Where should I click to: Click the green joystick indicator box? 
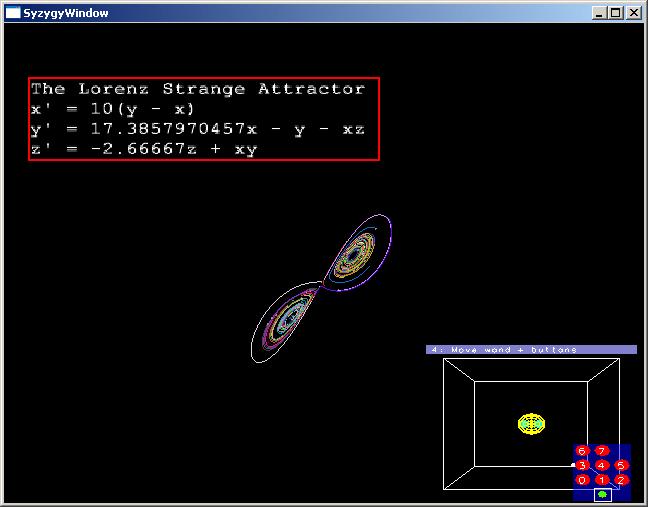(602, 494)
